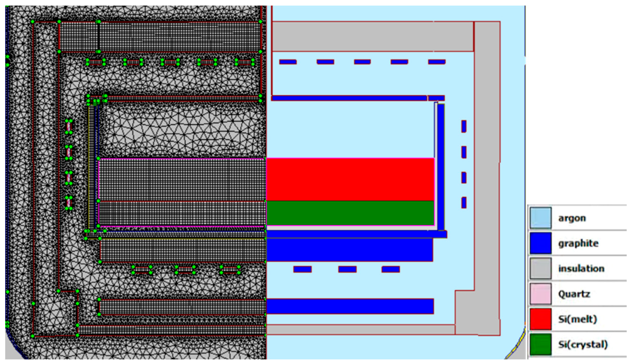Click the meshed melt region on the left half
Screen dimensions: 634x364
(182, 179)
